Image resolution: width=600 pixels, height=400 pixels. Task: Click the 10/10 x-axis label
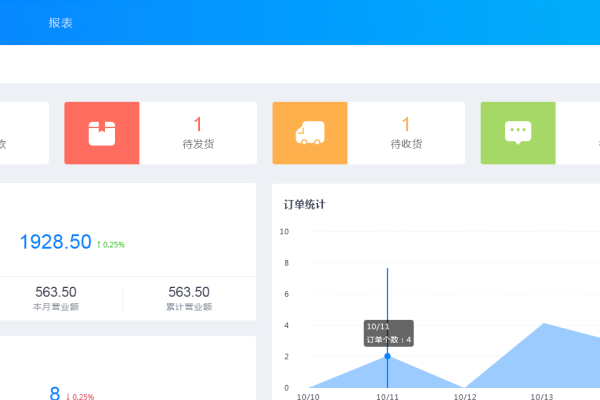point(308,397)
